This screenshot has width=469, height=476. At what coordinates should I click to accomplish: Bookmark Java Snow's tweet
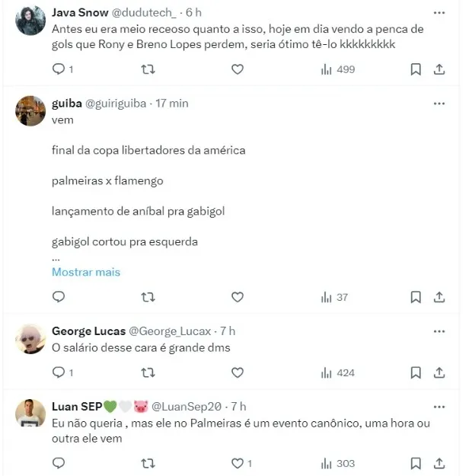pos(416,69)
